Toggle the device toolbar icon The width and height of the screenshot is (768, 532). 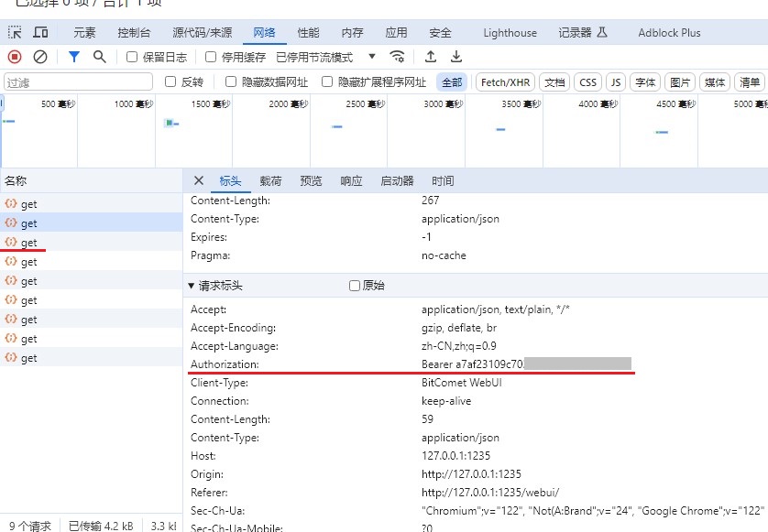[x=40, y=33]
